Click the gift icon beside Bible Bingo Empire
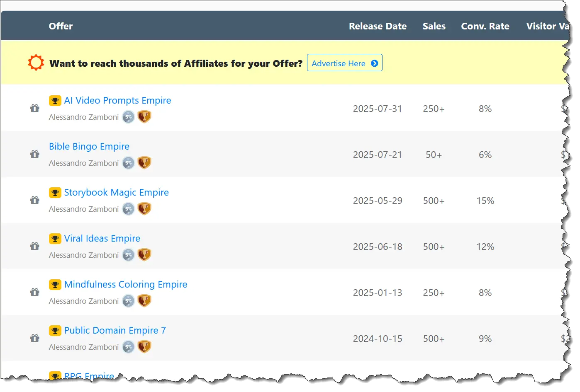The image size is (580, 392). (35, 155)
